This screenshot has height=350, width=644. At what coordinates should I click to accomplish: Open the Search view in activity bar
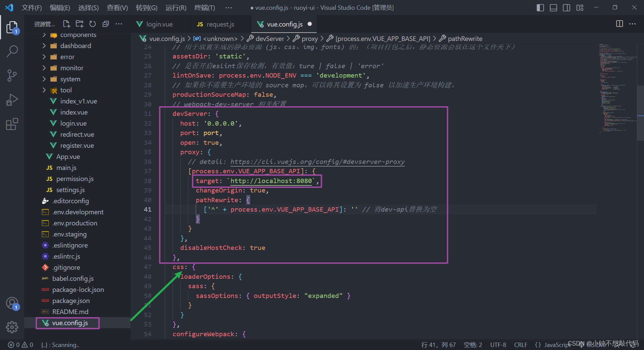12,51
